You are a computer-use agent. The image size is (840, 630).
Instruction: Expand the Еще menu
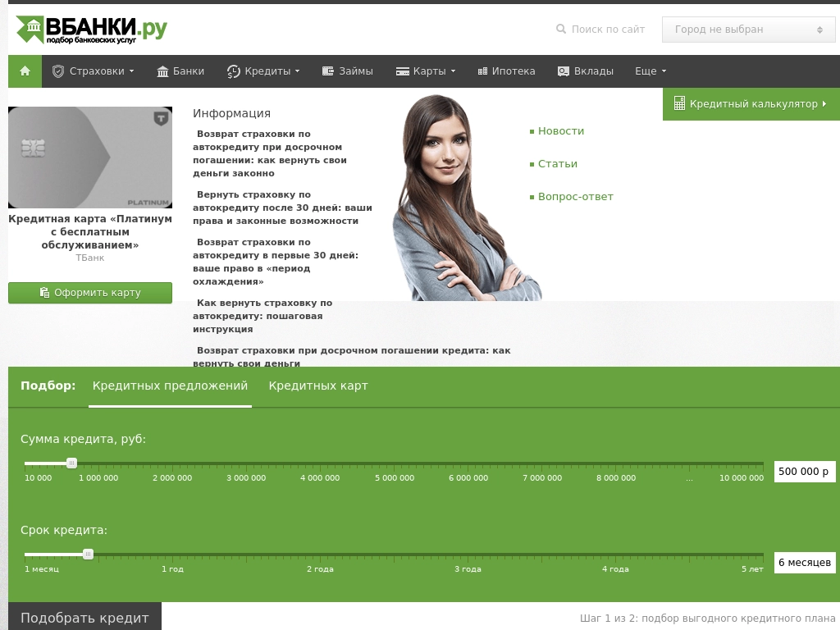tap(651, 71)
